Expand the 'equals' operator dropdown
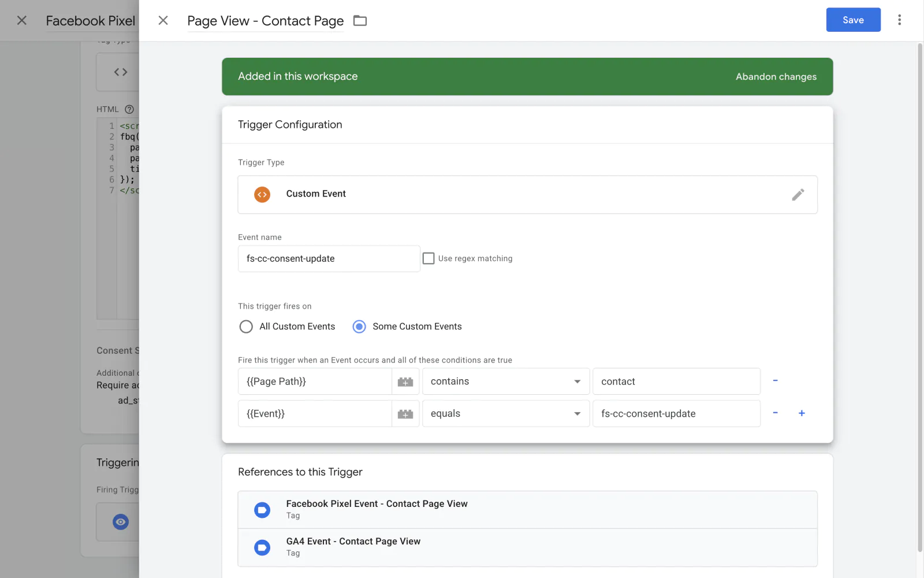Image resolution: width=924 pixels, height=578 pixels. [505, 414]
